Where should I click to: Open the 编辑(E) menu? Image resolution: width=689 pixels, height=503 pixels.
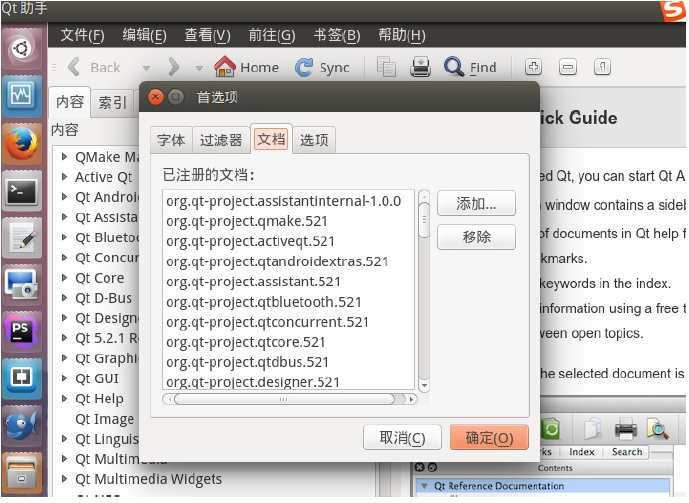(x=145, y=35)
